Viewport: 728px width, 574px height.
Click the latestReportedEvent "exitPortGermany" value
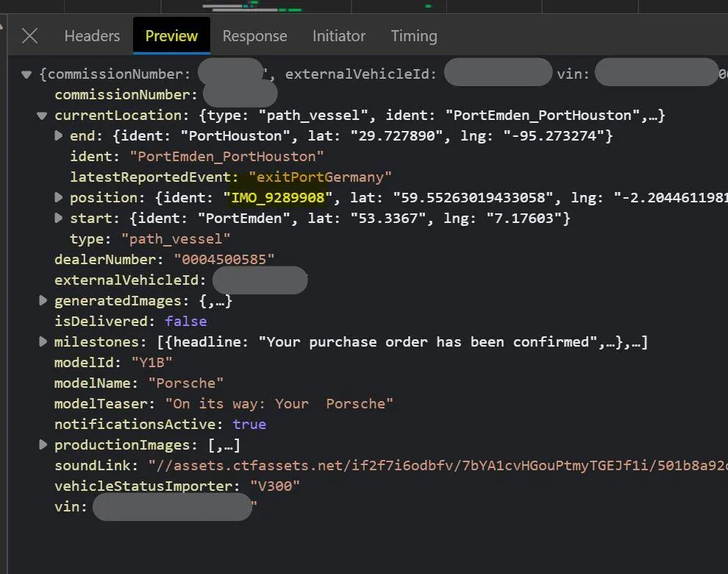click(320, 177)
